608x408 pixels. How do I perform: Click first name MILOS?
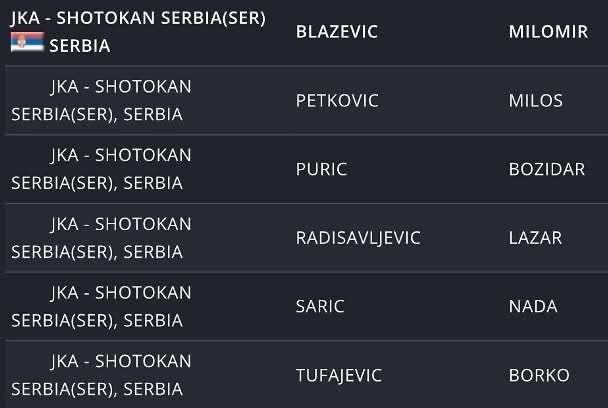pyautogui.click(x=535, y=101)
